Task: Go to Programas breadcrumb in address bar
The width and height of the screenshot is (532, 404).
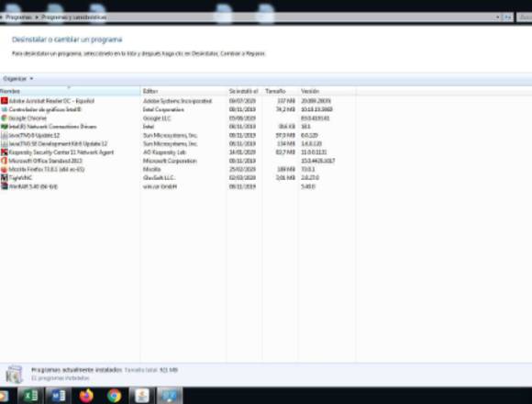Action: (x=18, y=17)
